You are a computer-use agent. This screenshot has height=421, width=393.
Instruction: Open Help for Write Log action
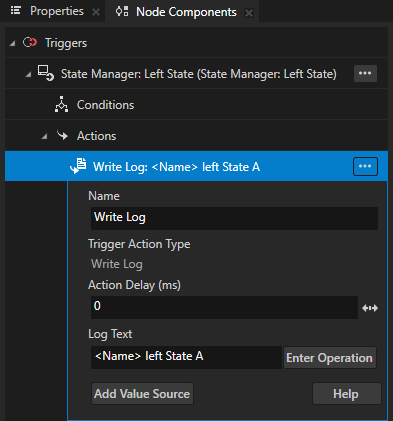pyautogui.click(x=346, y=394)
